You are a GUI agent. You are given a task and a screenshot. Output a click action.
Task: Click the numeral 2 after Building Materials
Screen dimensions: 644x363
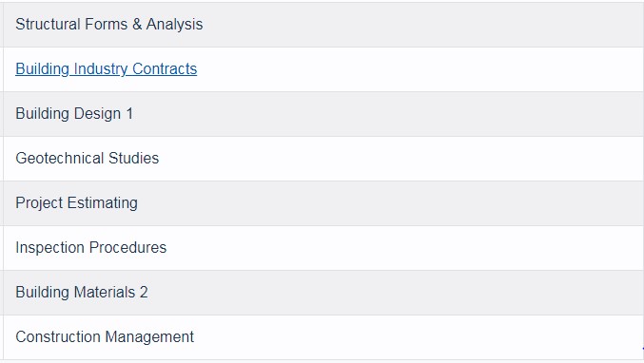[144, 292]
